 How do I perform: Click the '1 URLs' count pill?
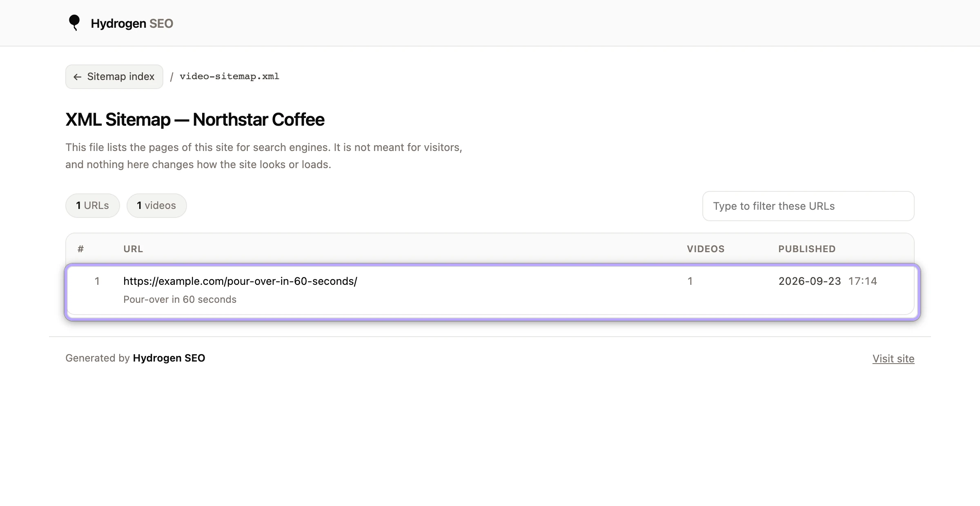pos(93,206)
